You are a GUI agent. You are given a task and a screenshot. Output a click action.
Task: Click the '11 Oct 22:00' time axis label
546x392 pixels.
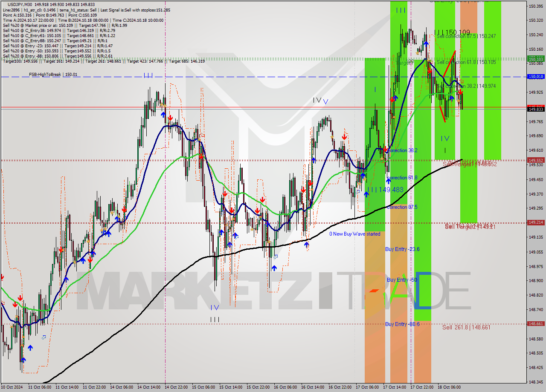[94, 387]
